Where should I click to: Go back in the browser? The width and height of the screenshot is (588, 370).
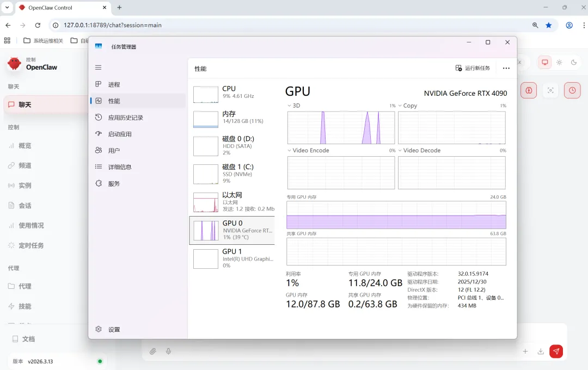point(8,25)
